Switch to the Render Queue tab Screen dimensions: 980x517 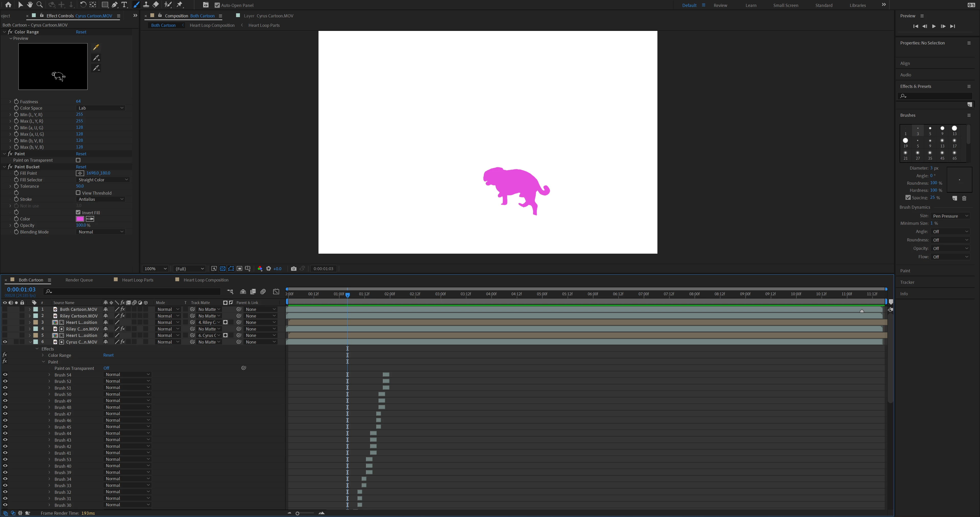tap(79, 280)
